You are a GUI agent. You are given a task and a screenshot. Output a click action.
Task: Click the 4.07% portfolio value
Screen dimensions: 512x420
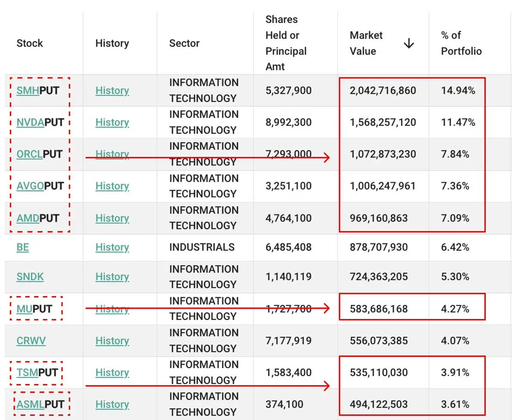tap(455, 341)
